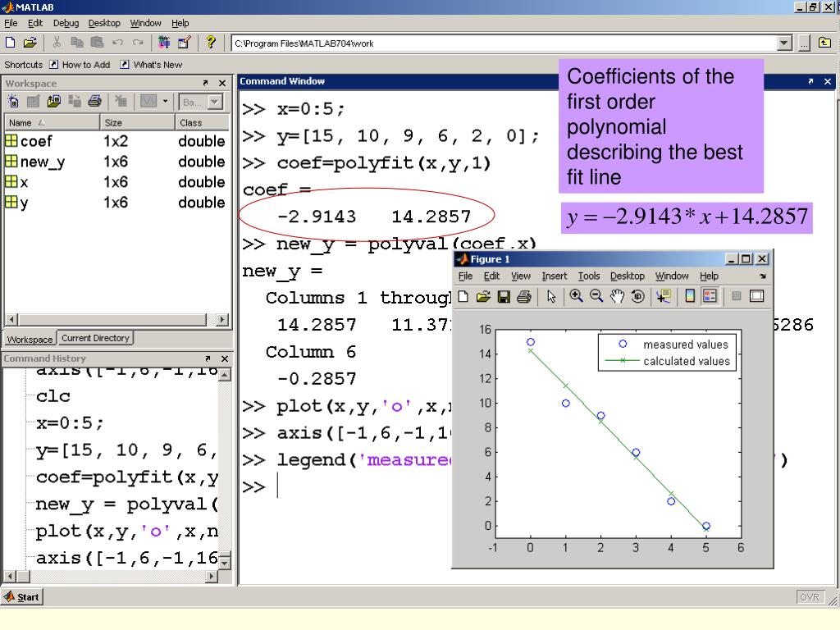840x630 pixels.
Task: Select the Rotate 3D tool in Figure 1
Action: (x=637, y=296)
